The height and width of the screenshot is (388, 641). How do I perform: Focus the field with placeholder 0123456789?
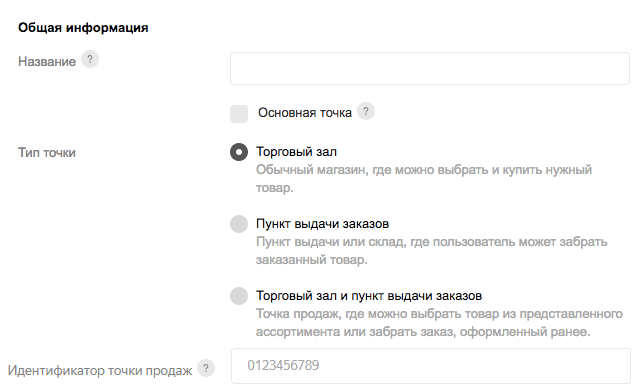click(x=431, y=366)
